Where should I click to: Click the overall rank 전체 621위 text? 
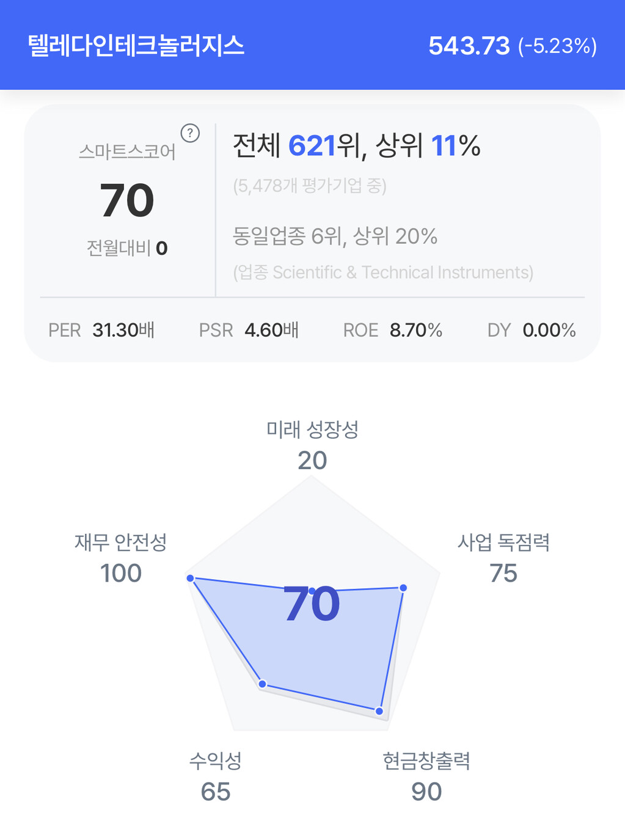click(285, 146)
